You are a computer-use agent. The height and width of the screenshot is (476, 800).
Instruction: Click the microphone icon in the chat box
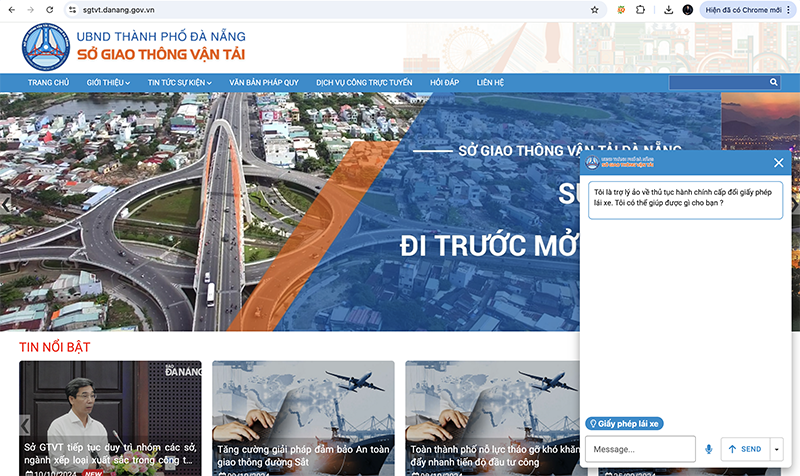pyautogui.click(x=708, y=449)
